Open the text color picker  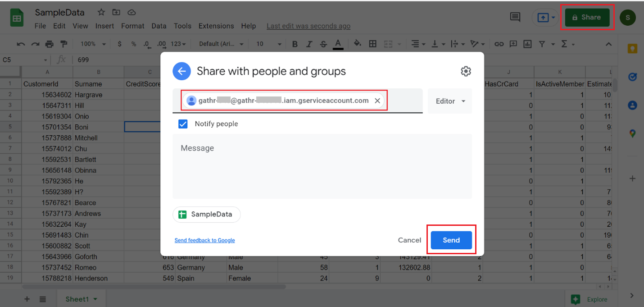(x=338, y=44)
